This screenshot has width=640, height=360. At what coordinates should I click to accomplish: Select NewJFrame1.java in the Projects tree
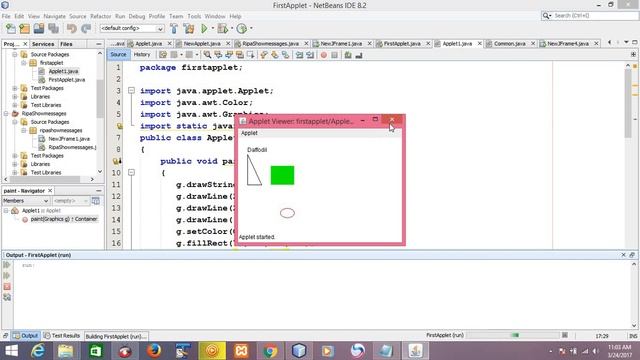click(69, 139)
